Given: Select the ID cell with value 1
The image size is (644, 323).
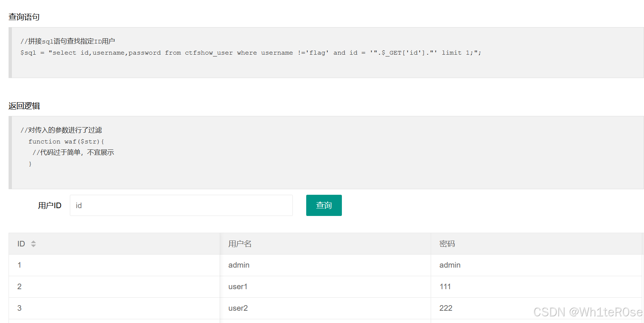Looking at the screenshot, I should (x=114, y=265).
